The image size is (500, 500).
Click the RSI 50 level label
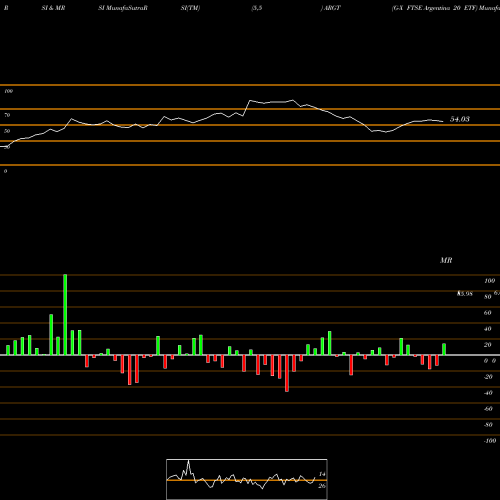[7, 131]
